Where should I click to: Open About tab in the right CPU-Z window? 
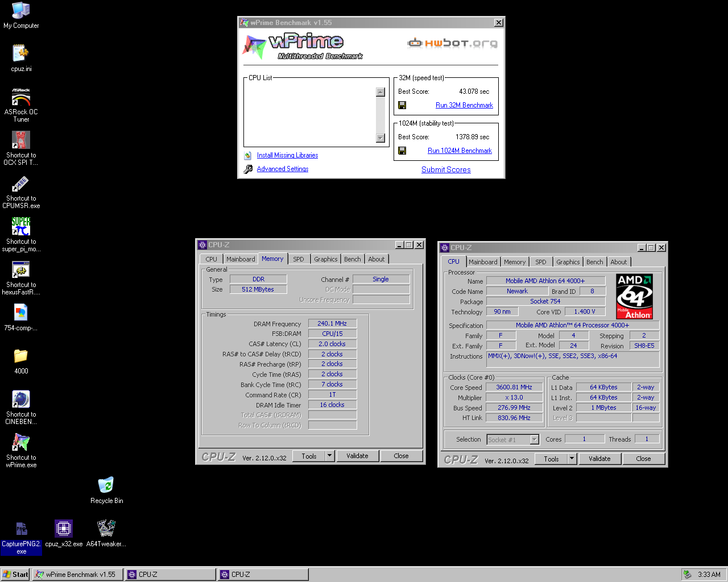pos(619,262)
